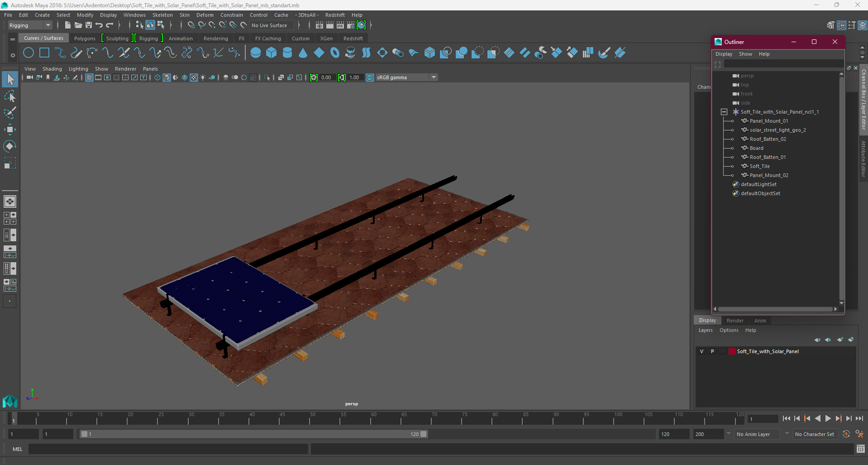Switch to the Polygons shelf tab
Viewport: 868px width, 465px height.
point(85,38)
